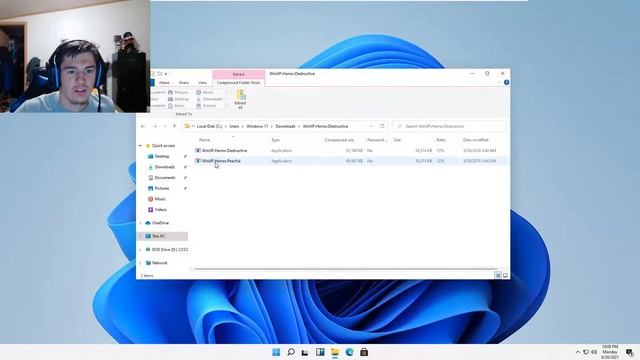Click the WinXP.Horror.Peaceful file icon
The width and height of the screenshot is (640, 360).
coord(198,161)
